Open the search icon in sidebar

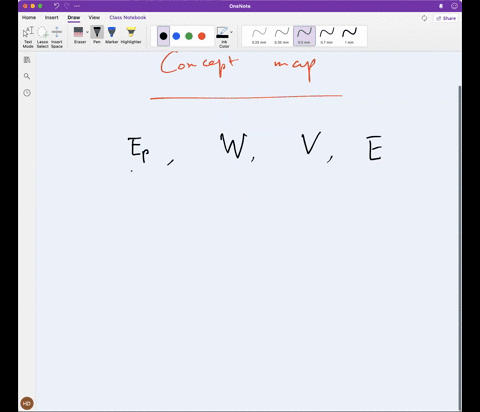pyautogui.click(x=27, y=76)
